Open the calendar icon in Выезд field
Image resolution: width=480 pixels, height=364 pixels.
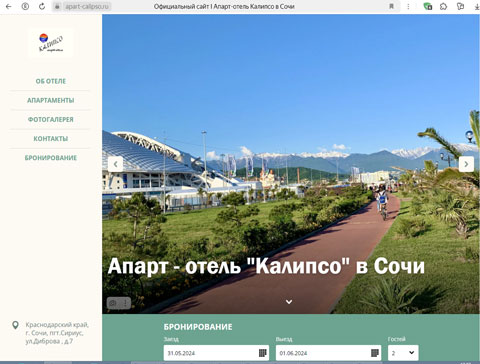375,353
